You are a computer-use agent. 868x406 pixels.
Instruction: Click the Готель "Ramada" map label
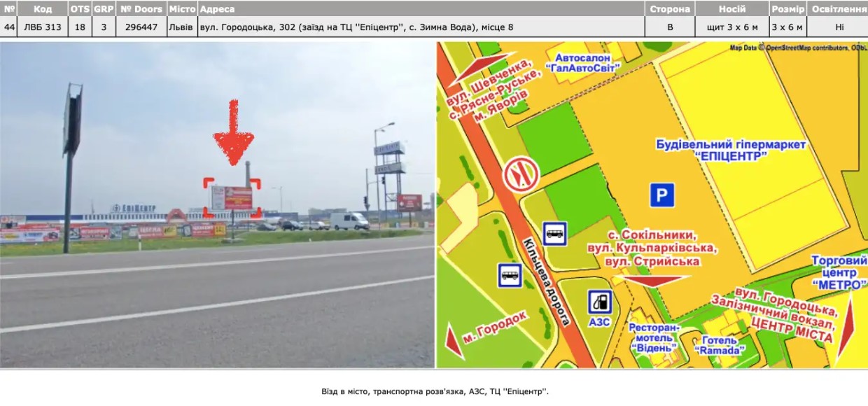(720, 345)
